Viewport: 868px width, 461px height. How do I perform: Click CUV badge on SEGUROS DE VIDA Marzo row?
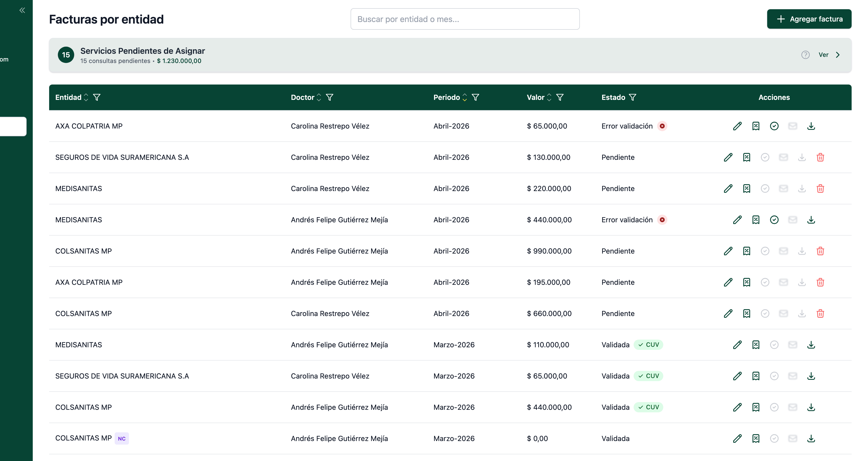point(648,376)
